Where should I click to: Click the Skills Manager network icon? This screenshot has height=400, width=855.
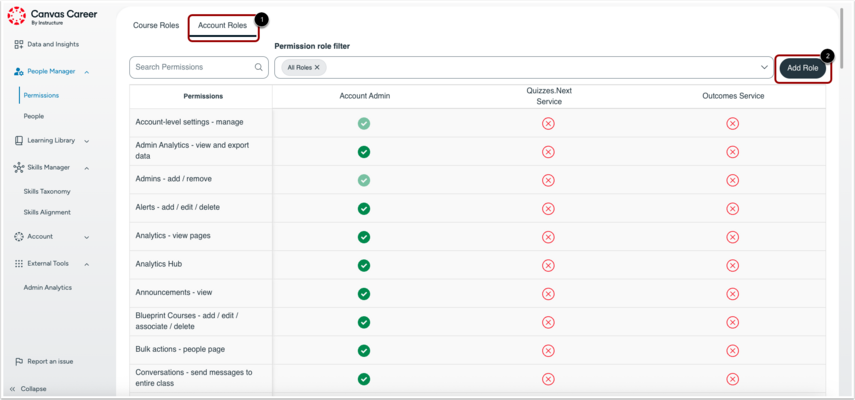tap(19, 167)
